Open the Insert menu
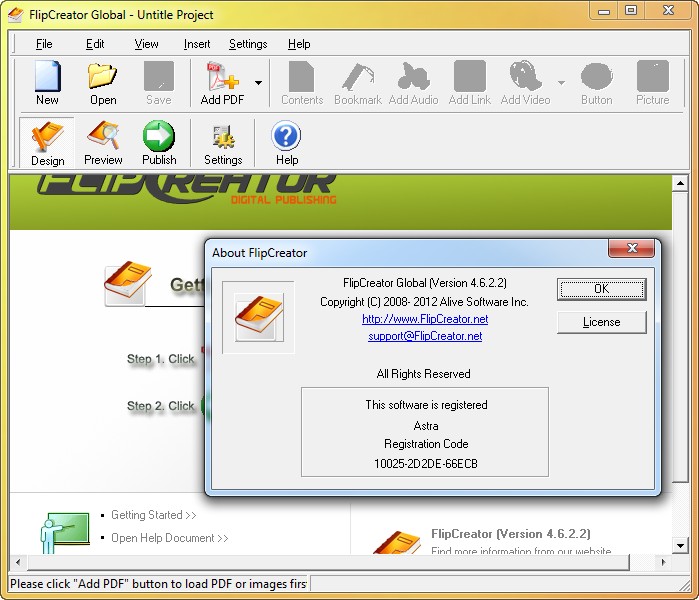The height and width of the screenshot is (600, 699). tap(197, 44)
